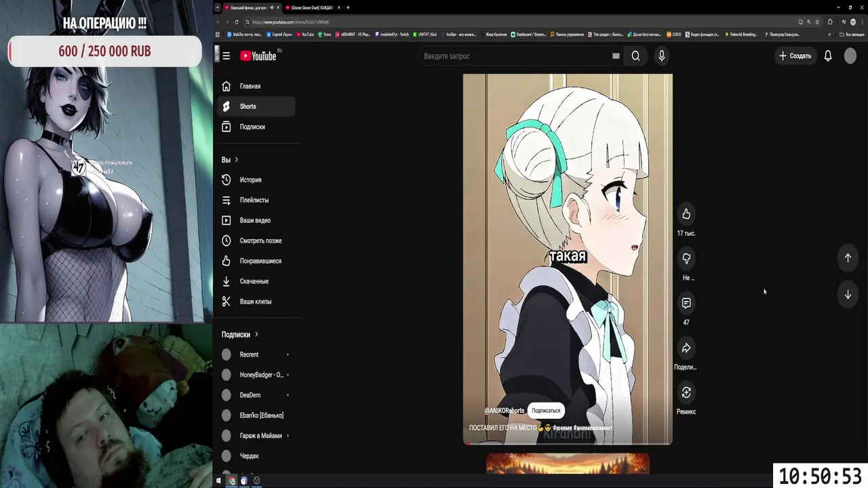Reload the page in the browser
This screenshot has height=488, width=868.
[236, 22]
